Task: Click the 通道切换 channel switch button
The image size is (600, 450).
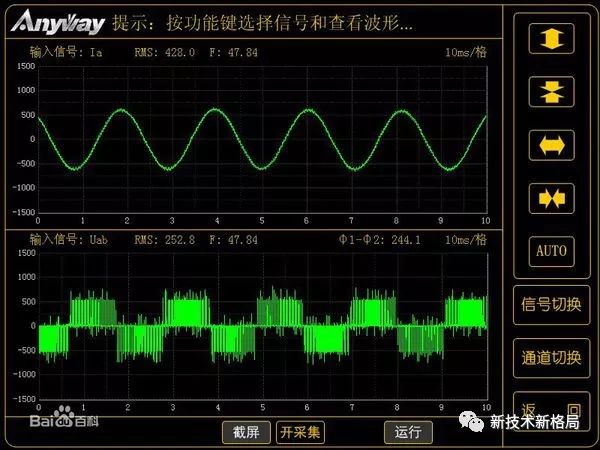Action: click(x=551, y=358)
